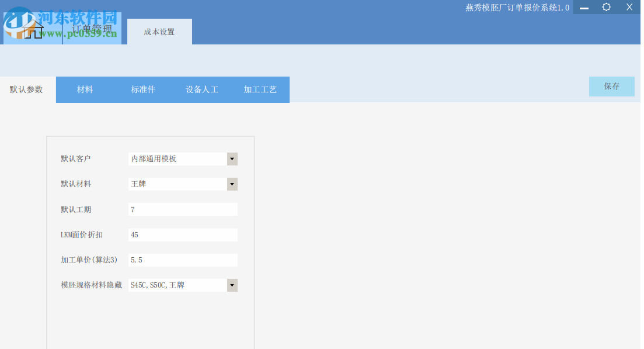The image size is (644, 349).
Task: Focus the 默认工期 input showing 7
Action: [x=183, y=209]
